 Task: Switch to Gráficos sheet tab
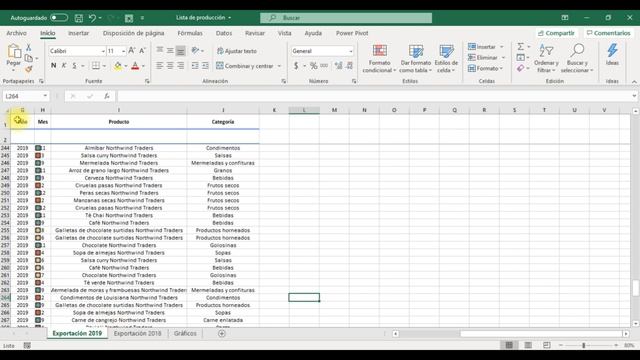(x=185, y=333)
